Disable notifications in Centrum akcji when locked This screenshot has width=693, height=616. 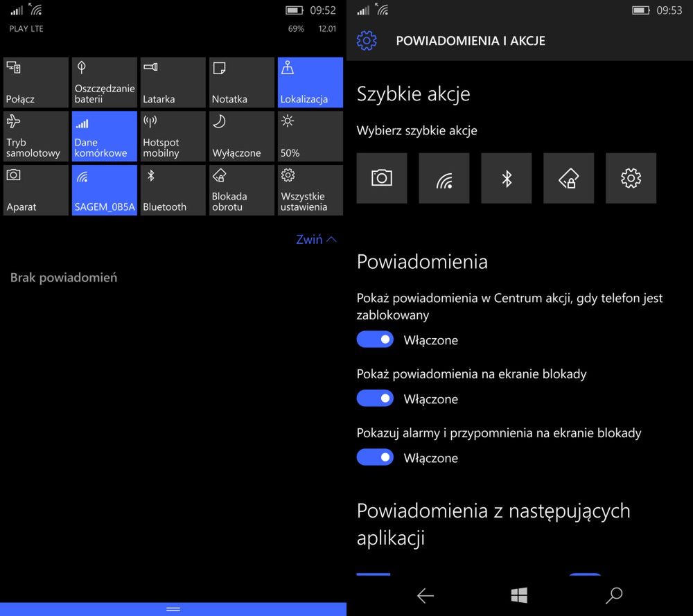(375, 340)
